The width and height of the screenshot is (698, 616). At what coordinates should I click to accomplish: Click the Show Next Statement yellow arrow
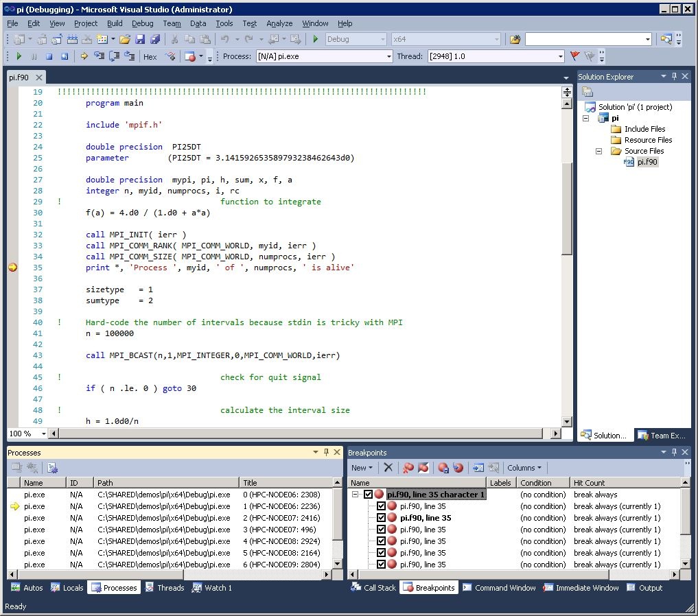pyautogui.click(x=84, y=57)
